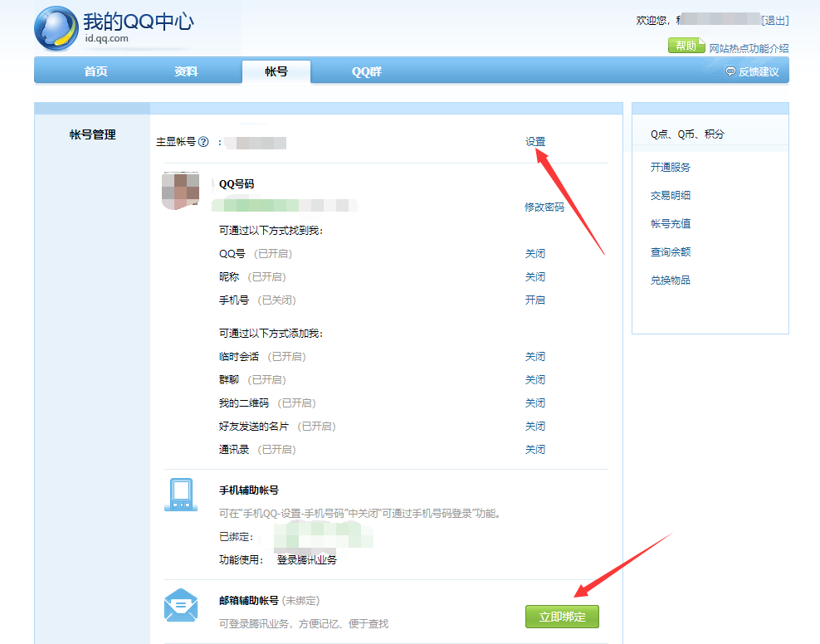Select the 帐号 tab
The width and height of the screenshot is (820, 644).
point(276,71)
